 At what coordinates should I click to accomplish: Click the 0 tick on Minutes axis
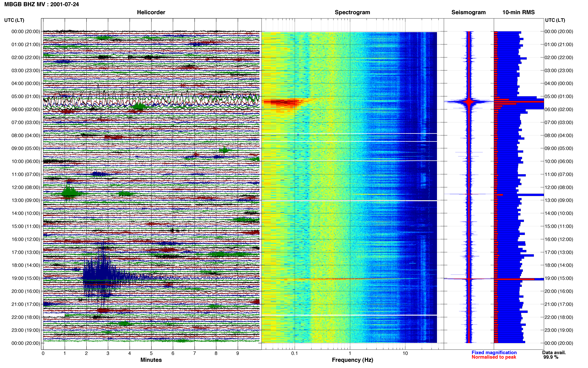(x=43, y=353)
